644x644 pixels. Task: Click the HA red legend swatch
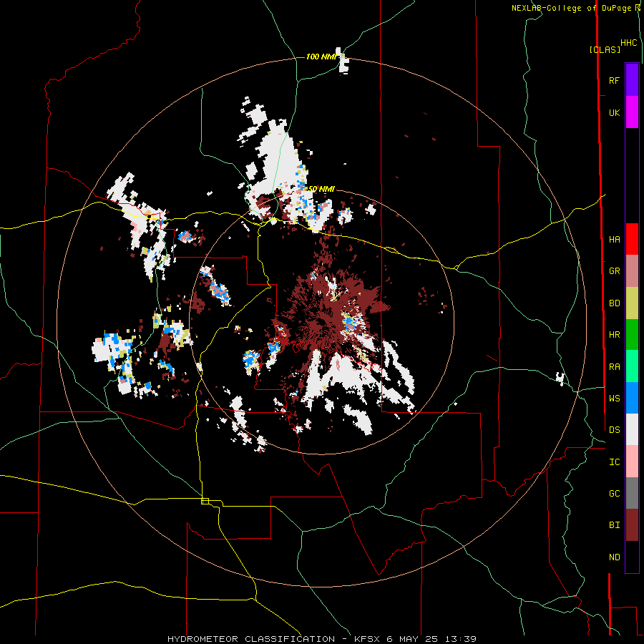632,239
